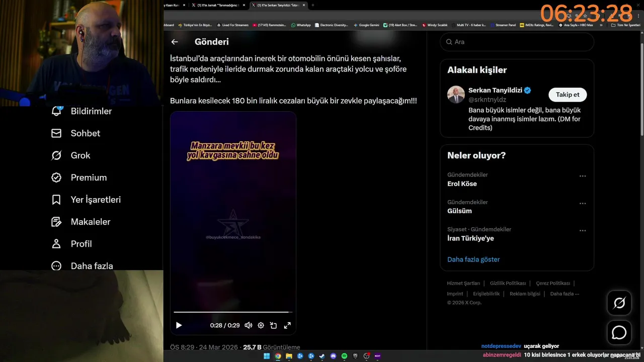
Task: Toggle picture-in-picture for the video
Action: pos(273,325)
